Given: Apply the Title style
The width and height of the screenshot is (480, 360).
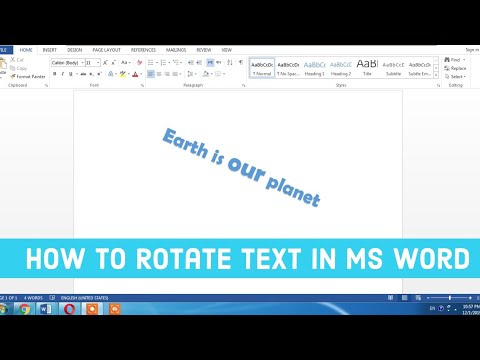Looking at the screenshot, I should [x=367, y=68].
